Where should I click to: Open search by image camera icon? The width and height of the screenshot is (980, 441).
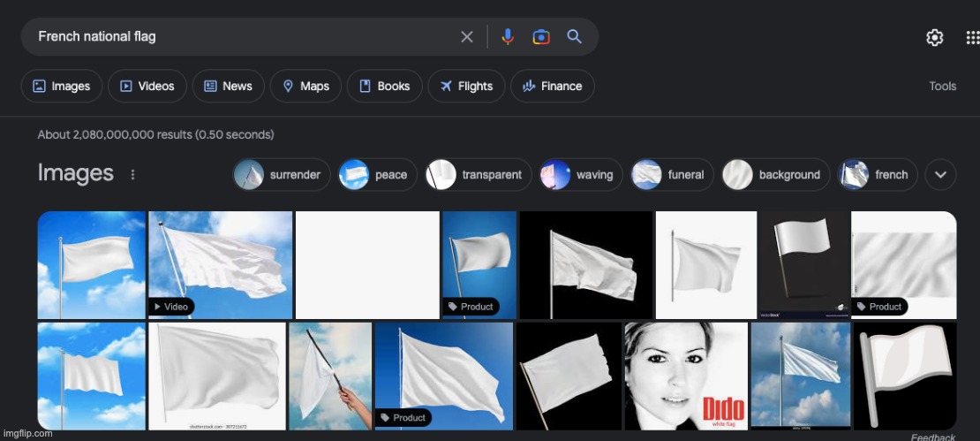pyautogui.click(x=541, y=36)
